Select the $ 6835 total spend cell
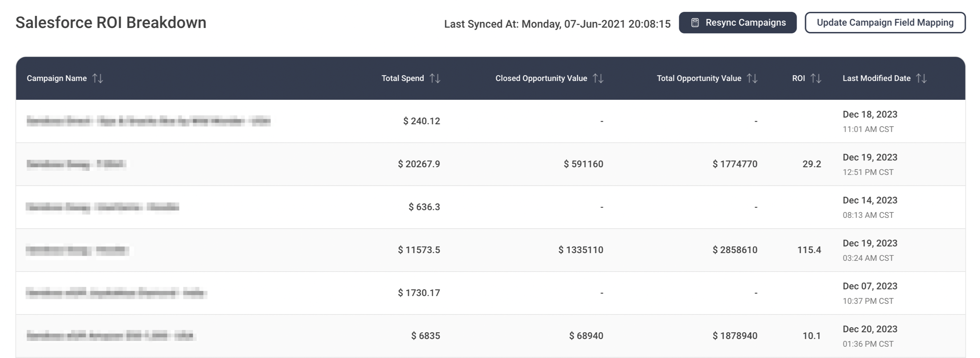 click(x=425, y=336)
